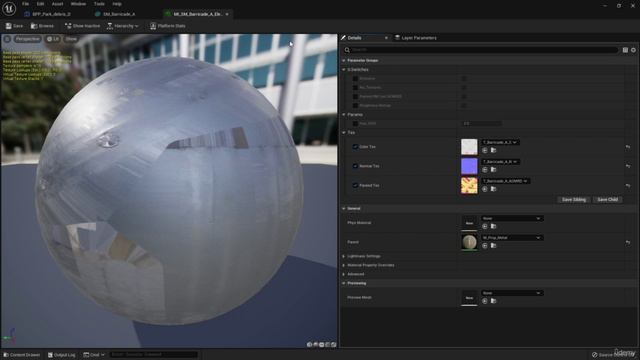Click the Perspective viewport button
Screen dimensions: 640x360
click(28, 39)
